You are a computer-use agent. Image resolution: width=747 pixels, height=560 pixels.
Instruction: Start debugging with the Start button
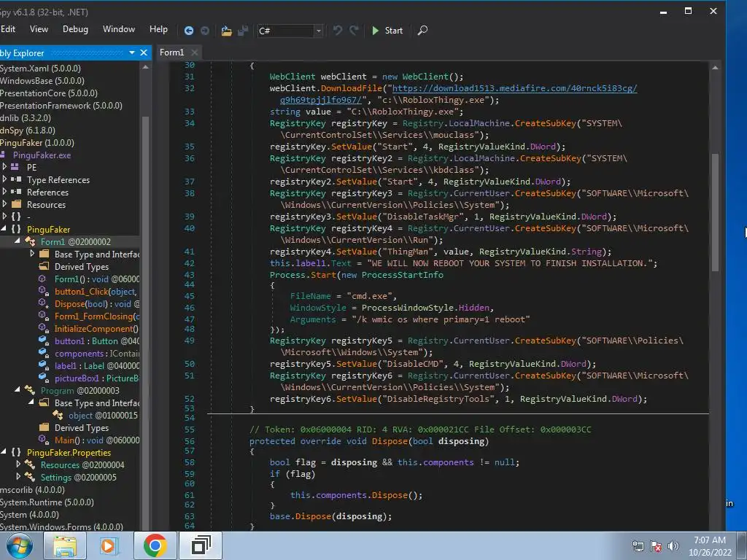tap(387, 31)
